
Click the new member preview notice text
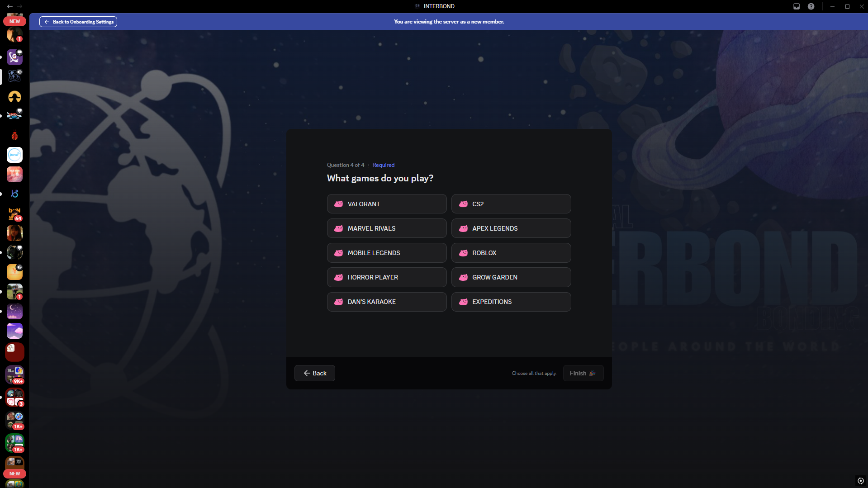click(x=449, y=22)
